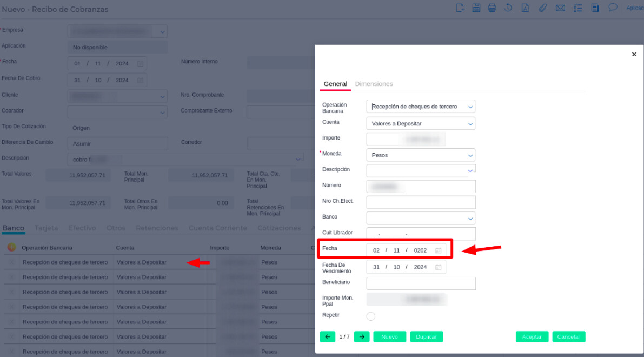Click the paperclip attachment icon
This screenshot has width=644, height=357.
coord(542,8)
